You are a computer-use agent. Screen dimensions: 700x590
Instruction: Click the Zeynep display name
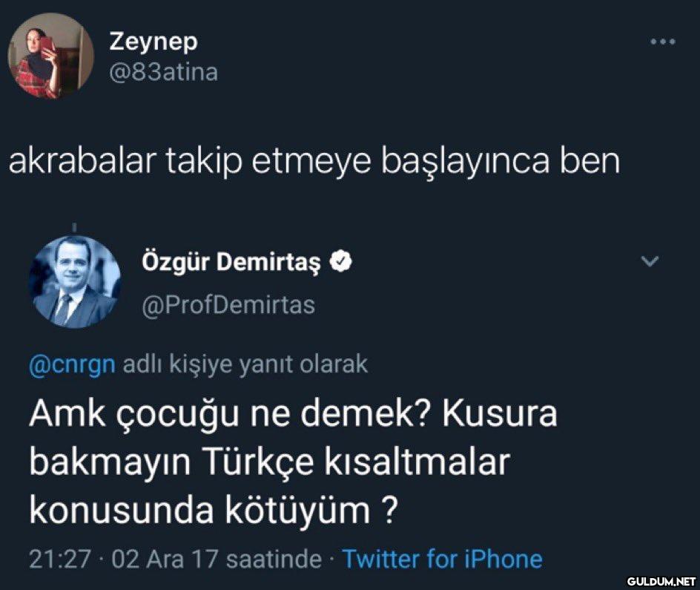coord(153,42)
